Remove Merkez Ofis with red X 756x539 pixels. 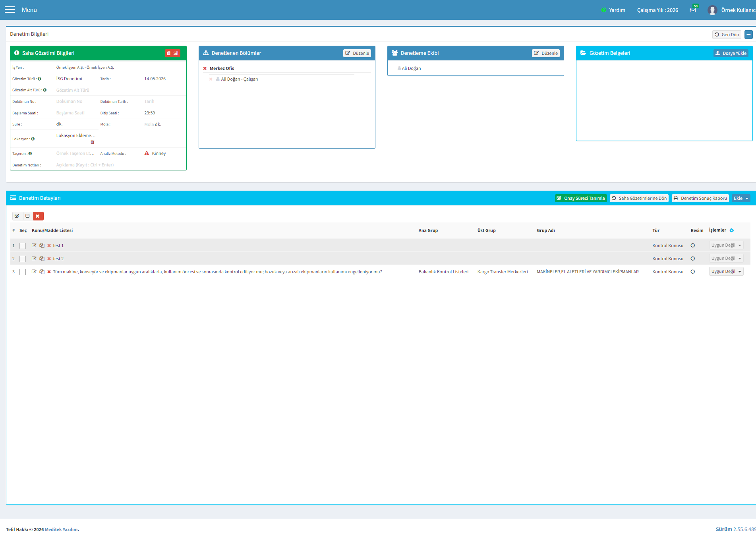point(205,68)
